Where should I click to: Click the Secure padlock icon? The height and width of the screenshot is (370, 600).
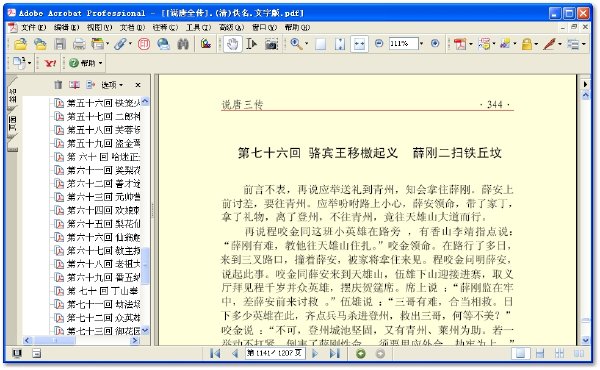527,44
